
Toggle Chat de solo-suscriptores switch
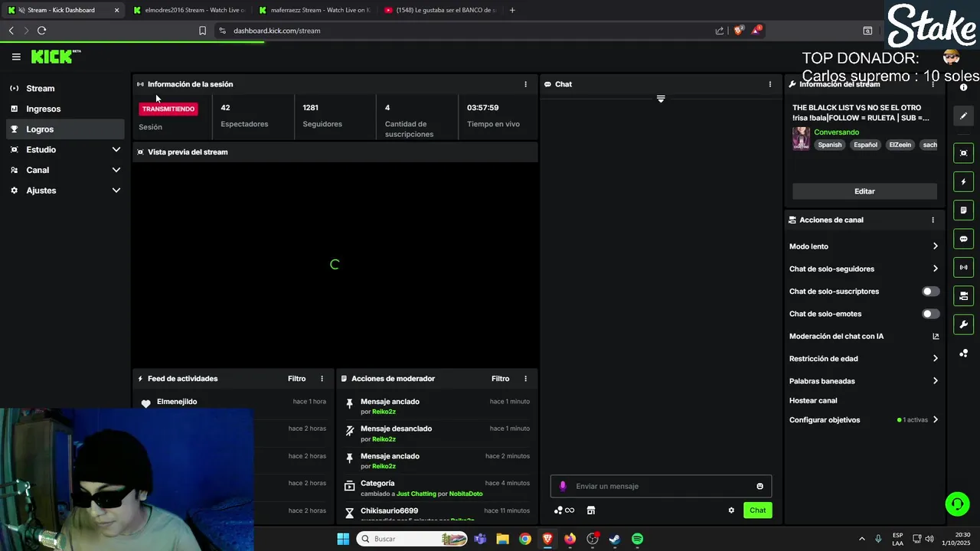[930, 292]
